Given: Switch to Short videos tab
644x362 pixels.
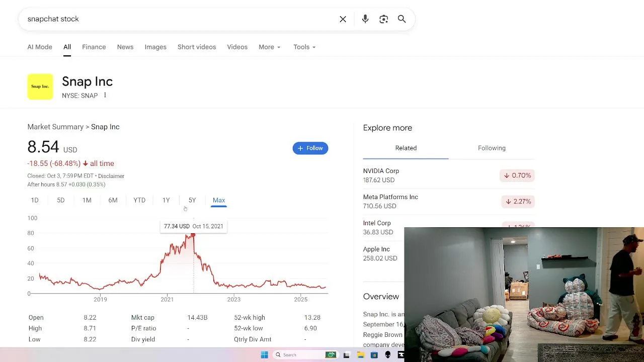Looking at the screenshot, I should (197, 47).
